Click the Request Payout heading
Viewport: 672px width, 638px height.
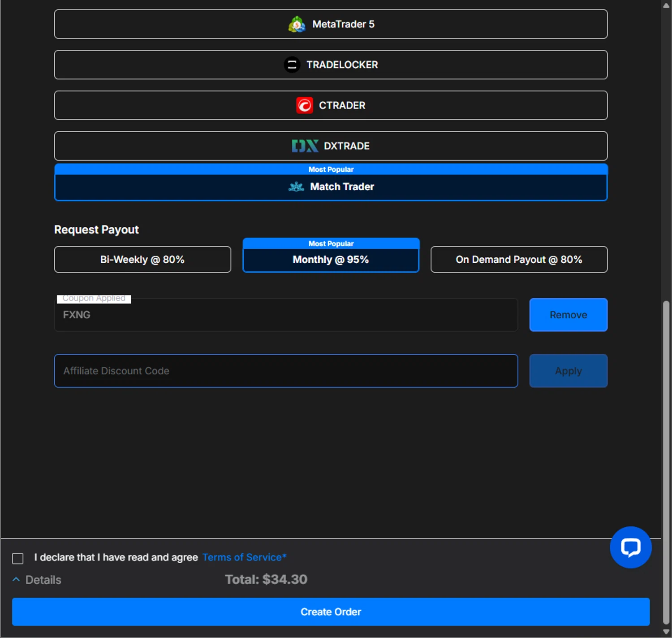click(96, 230)
